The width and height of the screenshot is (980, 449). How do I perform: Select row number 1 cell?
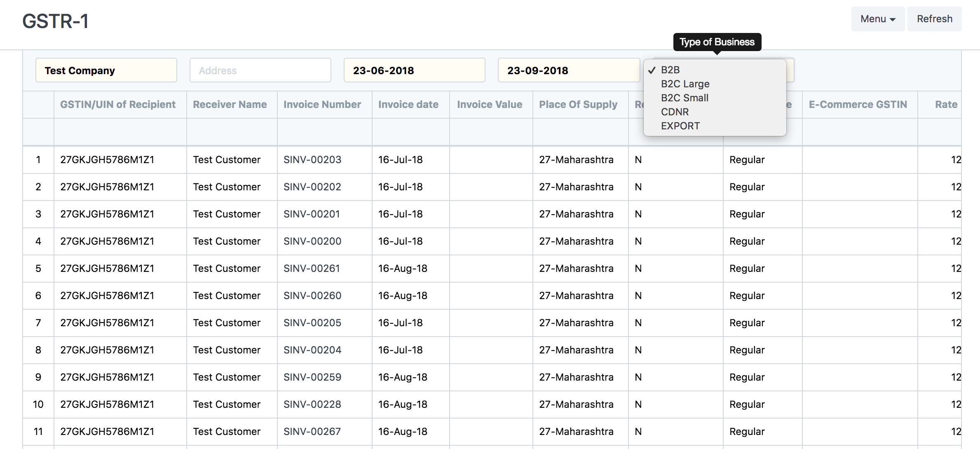[x=38, y=160]
